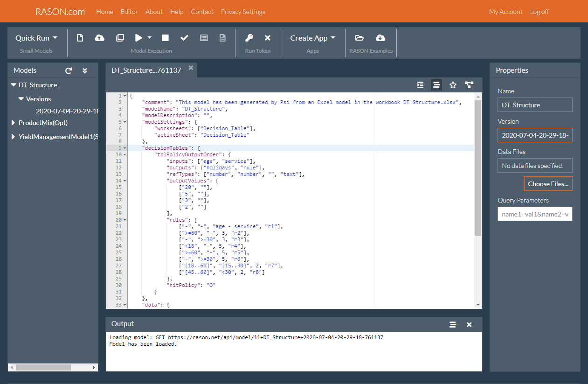The height and width of the screenshot is (384, 588).
Task: Open the RASON Examples folder icon
Action: pyautogui.click(x=359, y=38)
